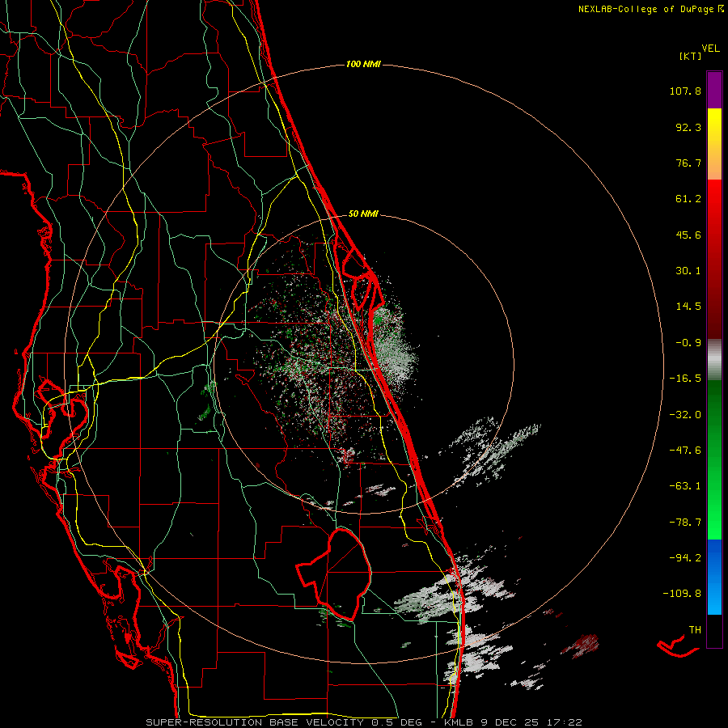Click the TH legend label
Viewport: 728px width, 728px height.
coord(695,630)
